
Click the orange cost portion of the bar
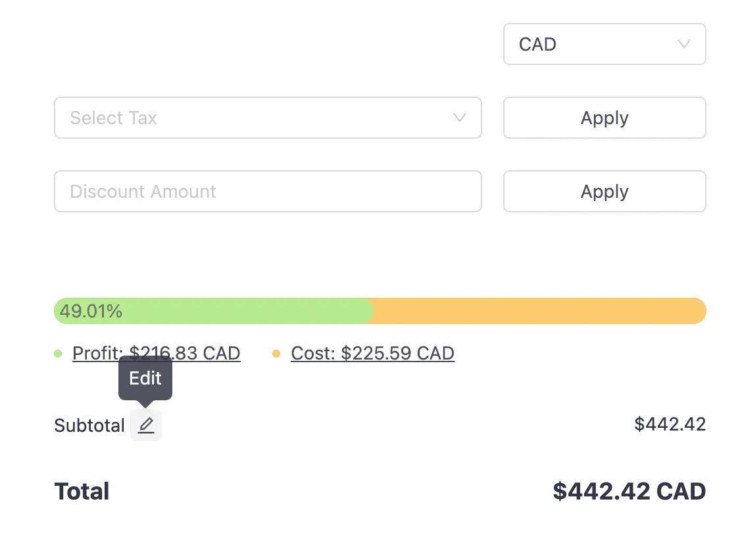[539, 310]
